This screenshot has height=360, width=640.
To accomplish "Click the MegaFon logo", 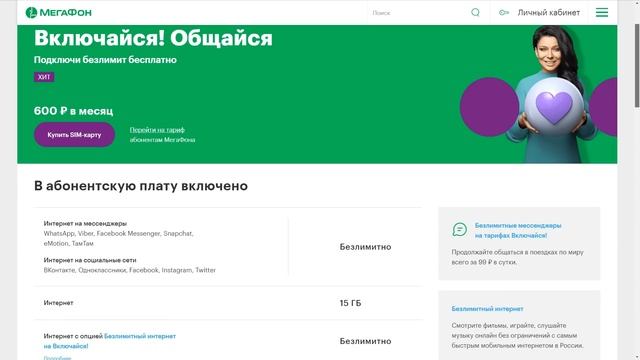I will tap(58, 13).
